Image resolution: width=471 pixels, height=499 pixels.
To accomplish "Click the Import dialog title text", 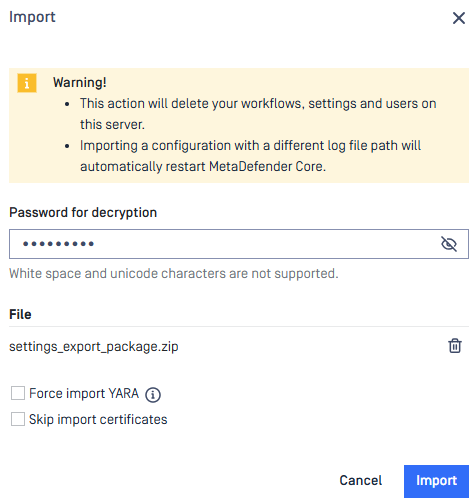I will (x=32, y=17).
